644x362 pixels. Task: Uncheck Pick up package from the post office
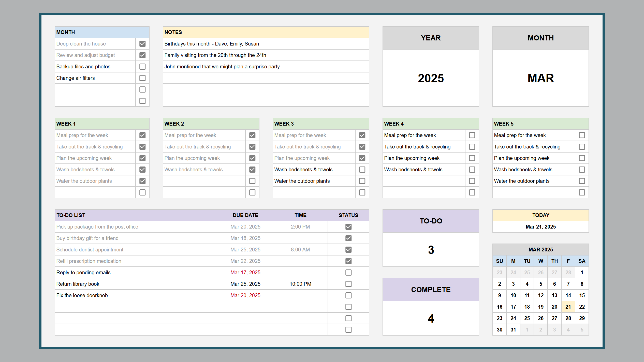[x=348, y=227]
